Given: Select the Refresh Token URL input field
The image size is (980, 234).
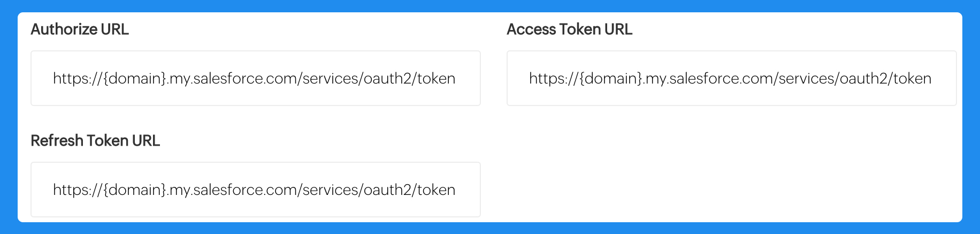Looking at the screenshot, I should pyautogui.click(x=255, y=190).
